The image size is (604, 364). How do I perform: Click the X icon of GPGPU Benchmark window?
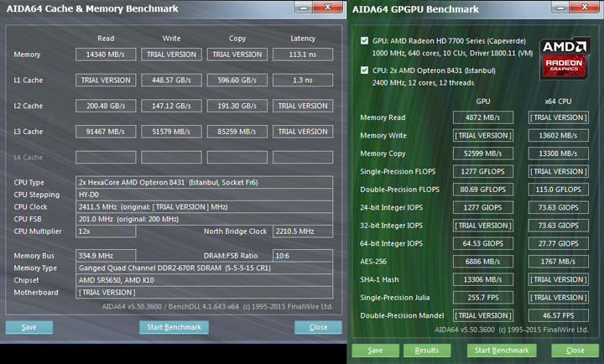pos(585,7)
